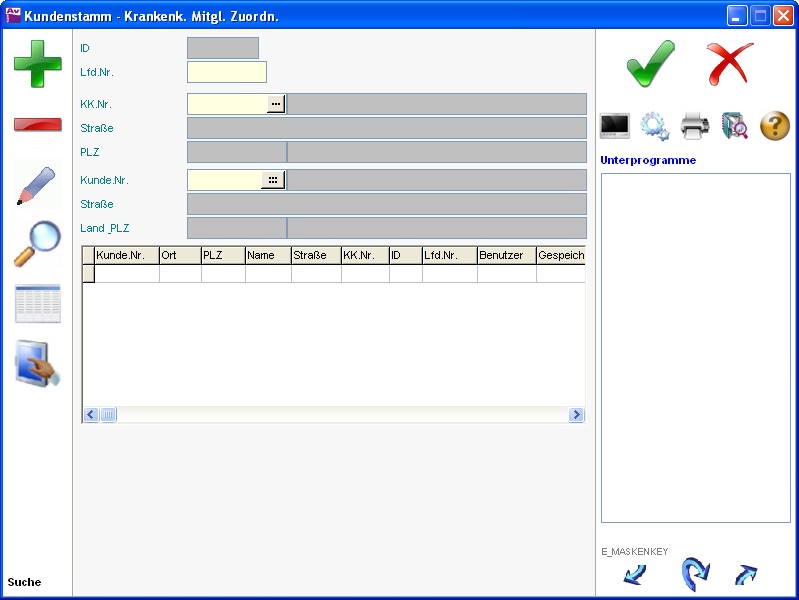Select the pencil edit icon
Viewport: 799px width, 600px height.
point(37,186)
